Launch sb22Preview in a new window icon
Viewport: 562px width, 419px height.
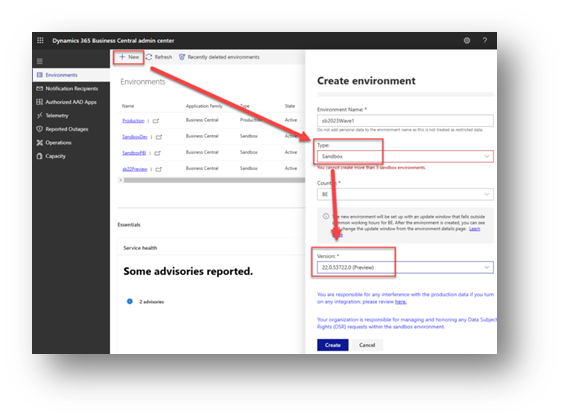coord(159,170)
